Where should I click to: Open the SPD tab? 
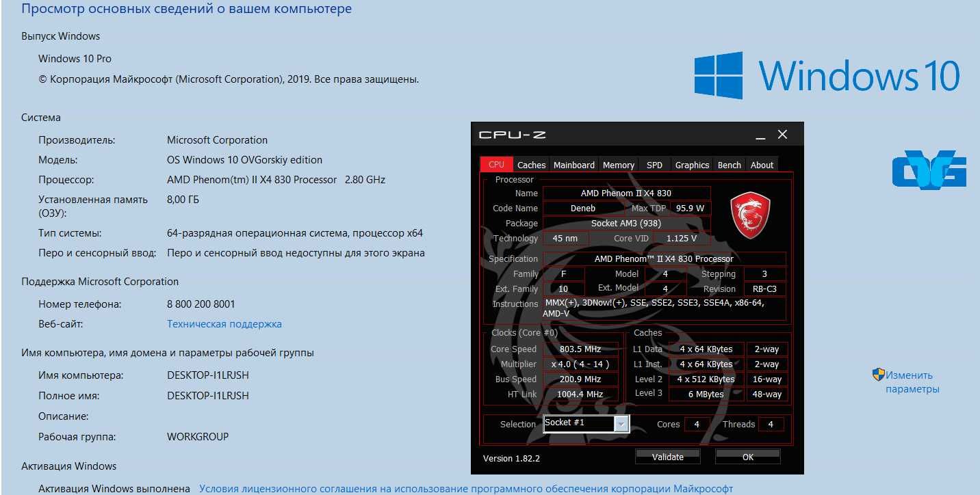click(x=655, y=165)
